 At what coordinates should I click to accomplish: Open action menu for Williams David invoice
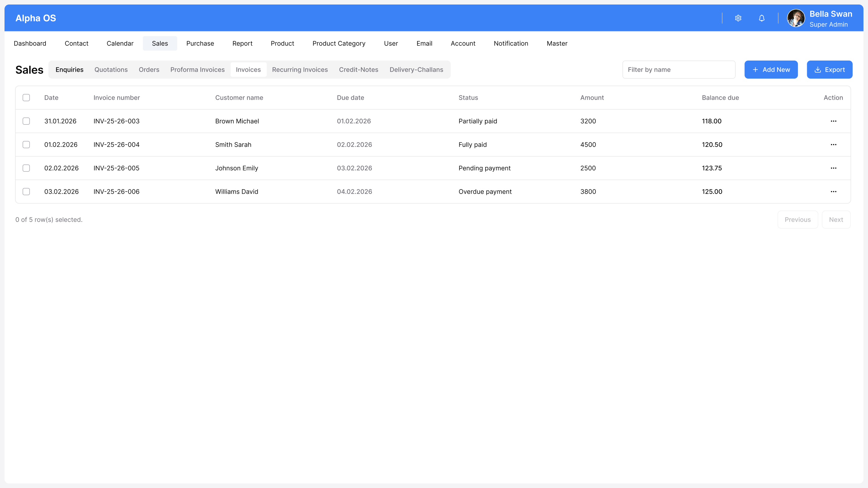[x=833, y=192]
